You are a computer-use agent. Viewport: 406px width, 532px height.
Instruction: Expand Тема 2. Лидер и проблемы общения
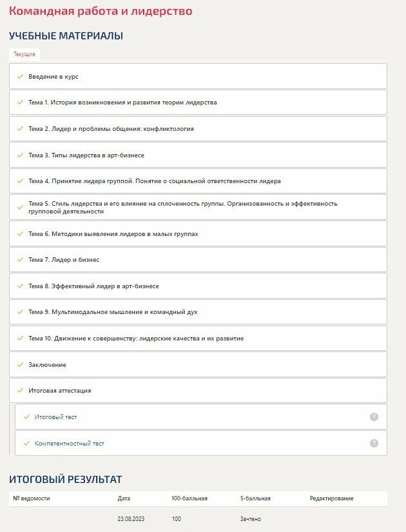(x=111, y=129)
